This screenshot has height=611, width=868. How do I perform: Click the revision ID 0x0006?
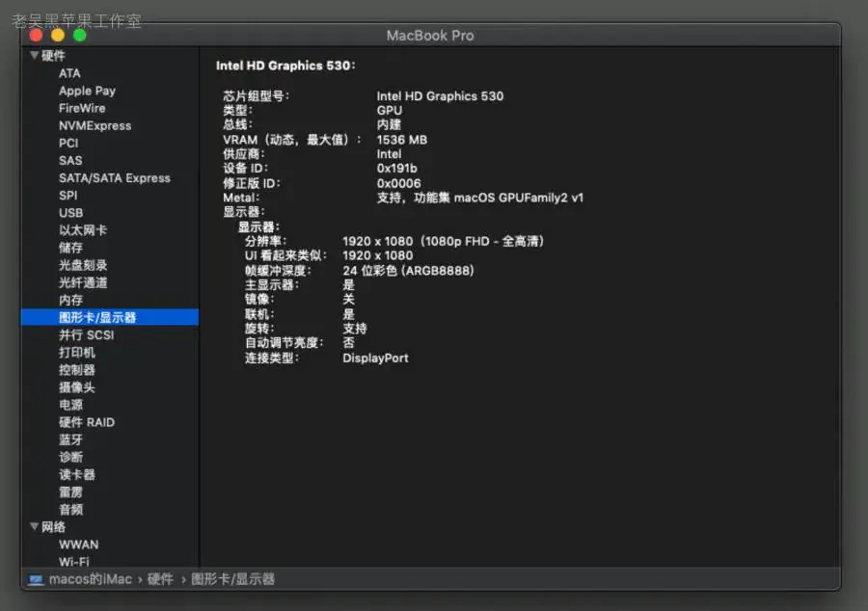point(398,183)
